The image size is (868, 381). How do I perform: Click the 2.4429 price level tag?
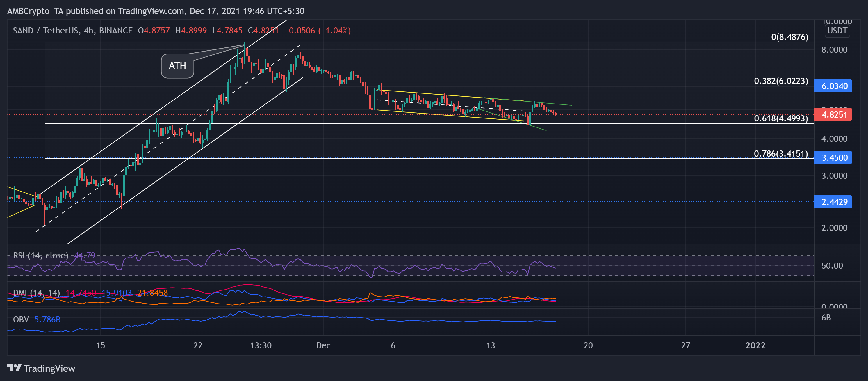(833, 202)
